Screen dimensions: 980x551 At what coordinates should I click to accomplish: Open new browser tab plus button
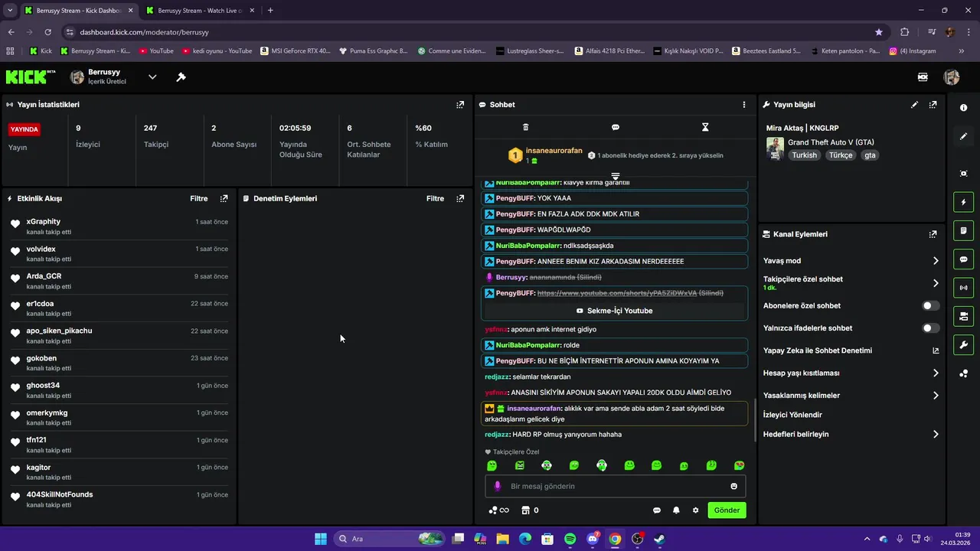click(270, 11)
